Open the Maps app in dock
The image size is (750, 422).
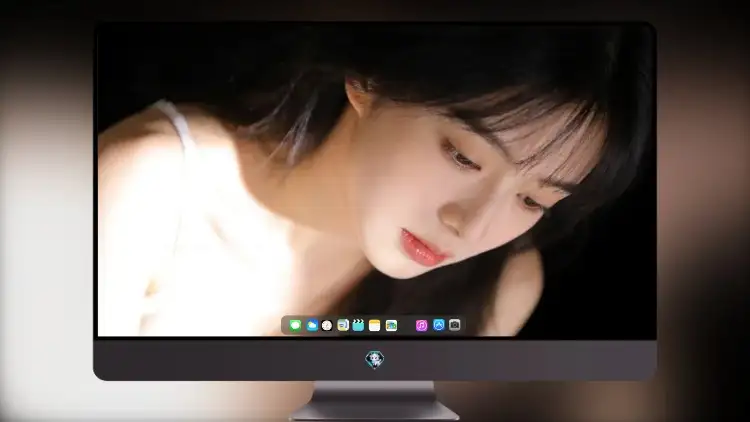[343, 325]
